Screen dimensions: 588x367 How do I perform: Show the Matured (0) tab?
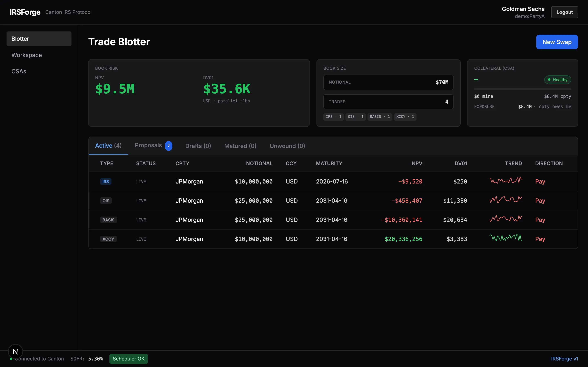(240, 146)
